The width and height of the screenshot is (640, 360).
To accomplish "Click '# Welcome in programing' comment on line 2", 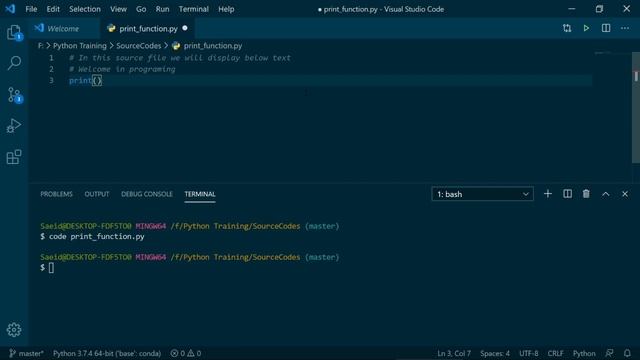I will point(122,69).
